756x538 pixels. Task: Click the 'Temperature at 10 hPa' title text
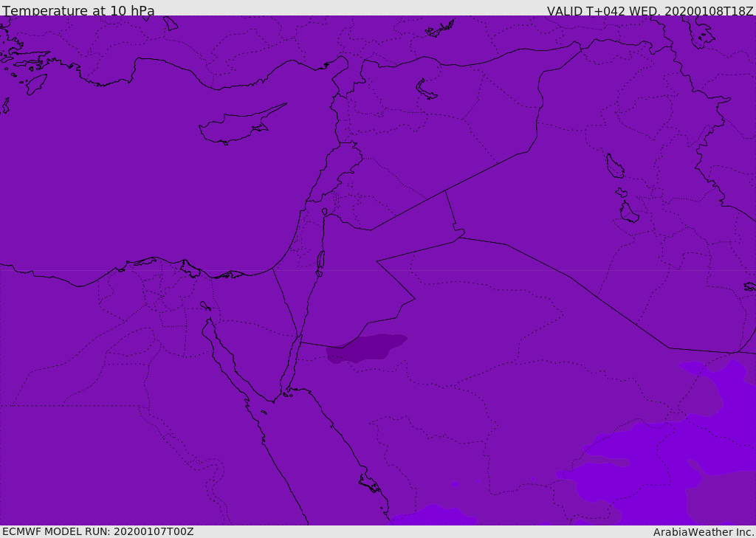78,10
